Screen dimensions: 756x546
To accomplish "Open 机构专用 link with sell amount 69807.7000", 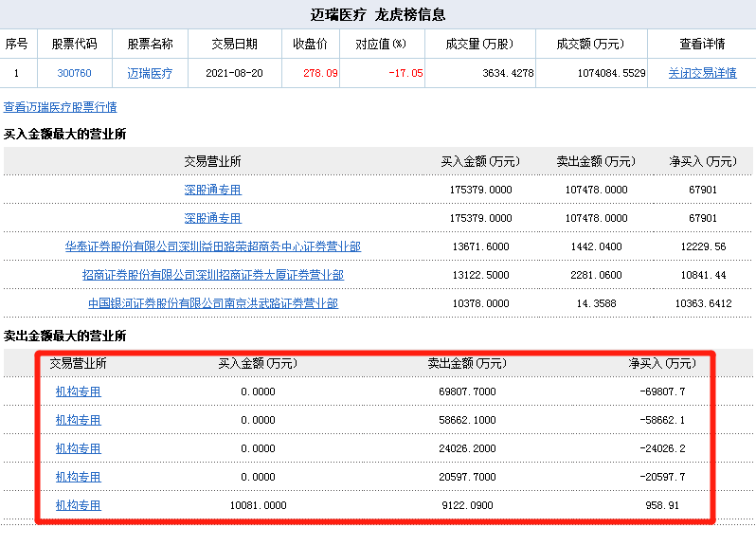I will [78, 391].
